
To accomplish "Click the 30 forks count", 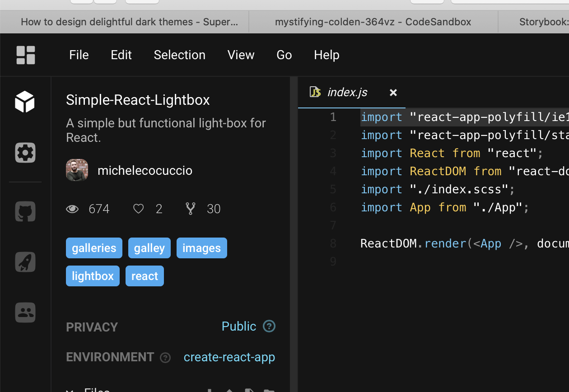I will 214,209.
